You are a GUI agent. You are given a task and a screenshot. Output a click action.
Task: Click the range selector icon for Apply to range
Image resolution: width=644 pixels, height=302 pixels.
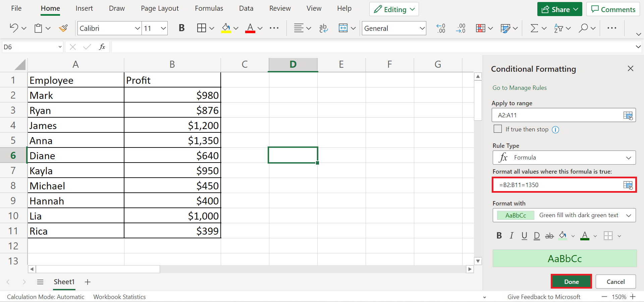628,115
